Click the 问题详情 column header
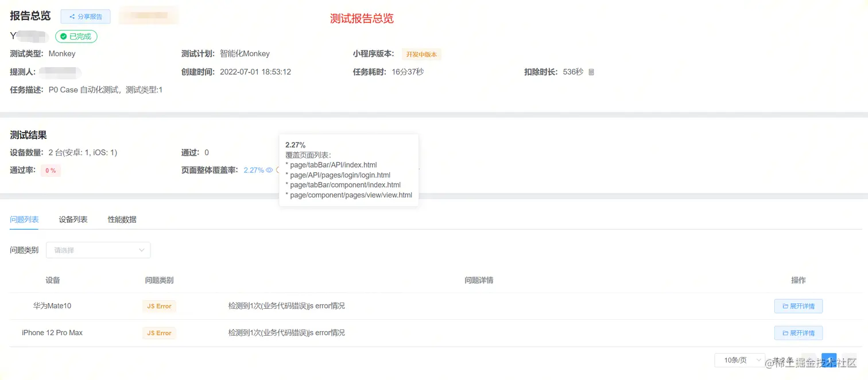The image size is (868, 380). click(x=479, y=280)
